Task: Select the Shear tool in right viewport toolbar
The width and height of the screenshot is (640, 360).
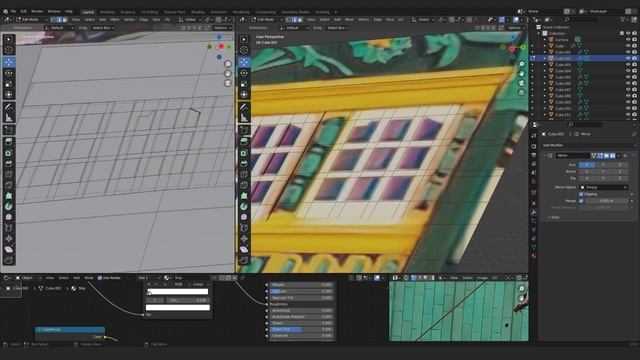Action: click(244, 249)
